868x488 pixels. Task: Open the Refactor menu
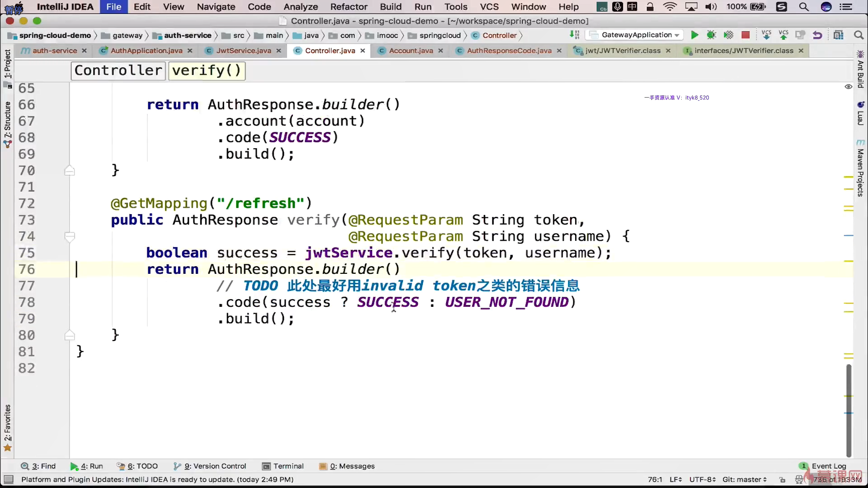pos(349,7)
